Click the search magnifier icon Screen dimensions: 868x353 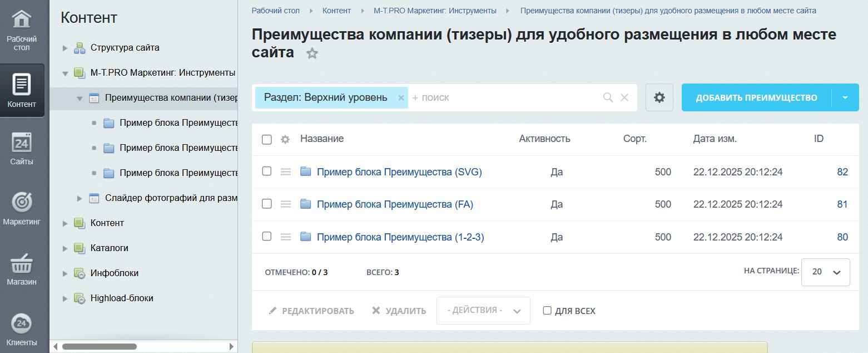608,97
